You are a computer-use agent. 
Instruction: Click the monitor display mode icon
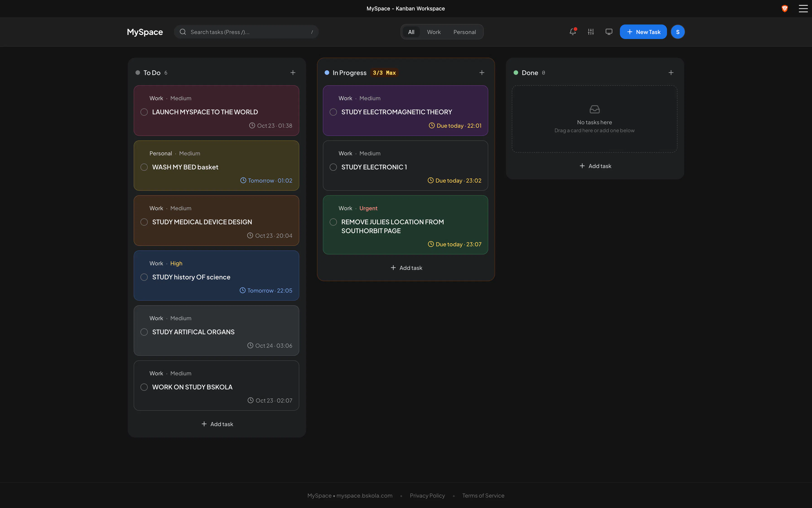click(609, 32)
